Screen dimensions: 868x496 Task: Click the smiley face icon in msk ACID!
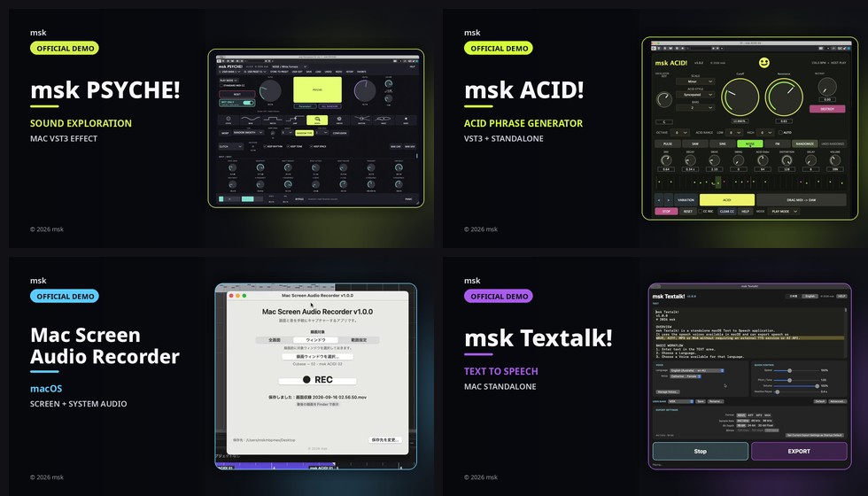[764, 63]
